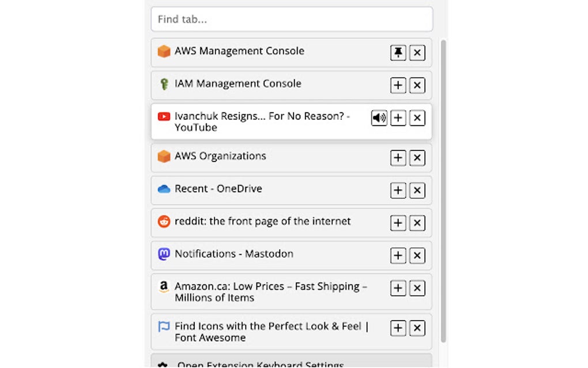Click the reddit alien icon
Viewport: 588px width, 368px height.
pos(164,221)
